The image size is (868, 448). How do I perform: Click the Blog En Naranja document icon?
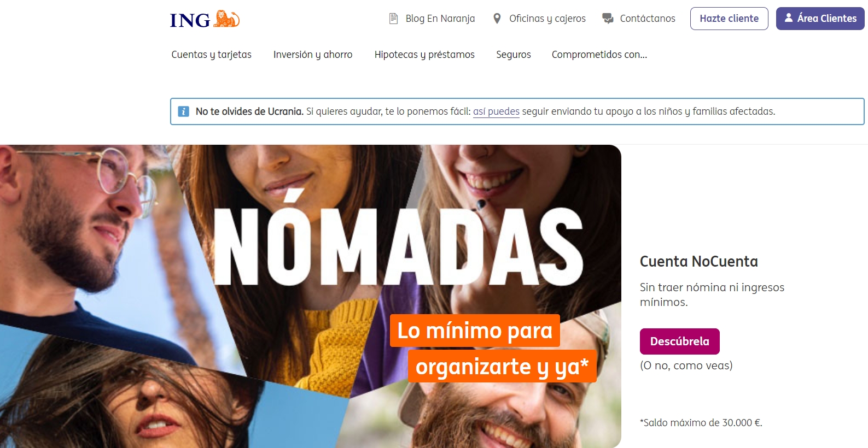[x=393, y=19]
